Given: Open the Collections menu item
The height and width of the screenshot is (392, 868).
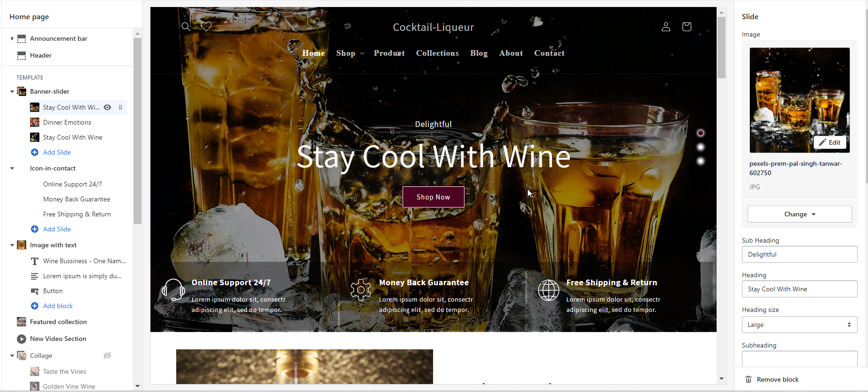Looking at the screenshot, I should point(437,53).
